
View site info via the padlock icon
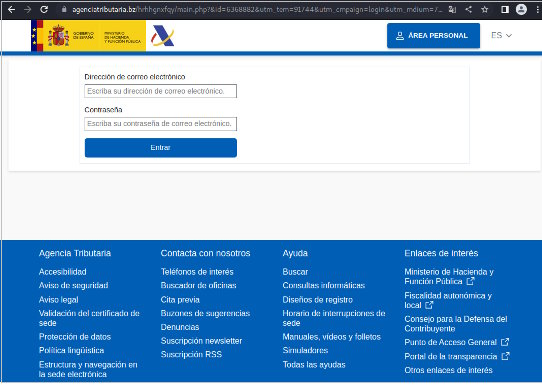(64, 10)
